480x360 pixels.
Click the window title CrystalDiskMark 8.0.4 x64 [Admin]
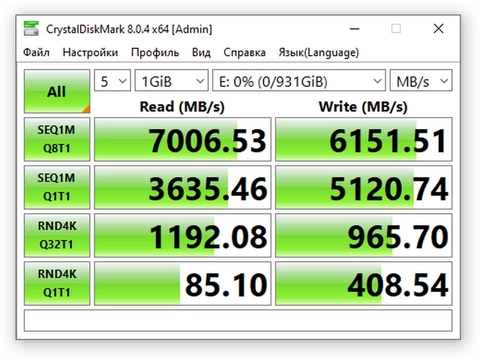point(129,29)
